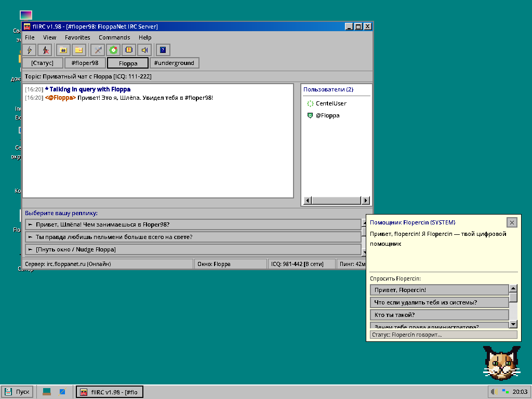The width and height of the screenshot is (532, 399).
Task: Close the Flopercin assistant popup
Action: click(512, 222)
